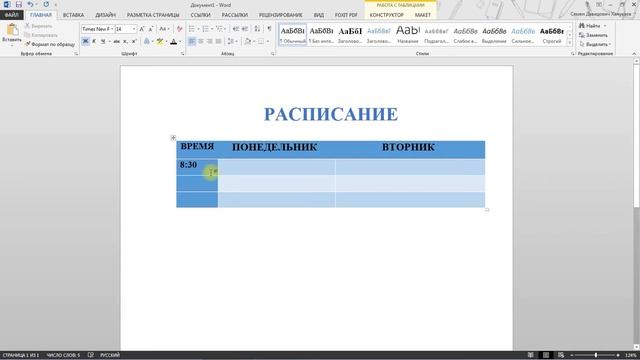Toggle align text right

point(209,41)
